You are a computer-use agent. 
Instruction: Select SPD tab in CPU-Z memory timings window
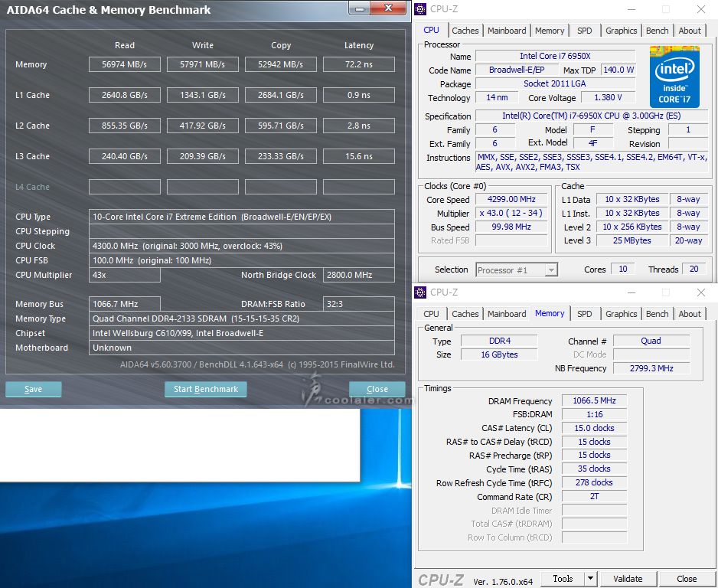click(x=584, y=314)
